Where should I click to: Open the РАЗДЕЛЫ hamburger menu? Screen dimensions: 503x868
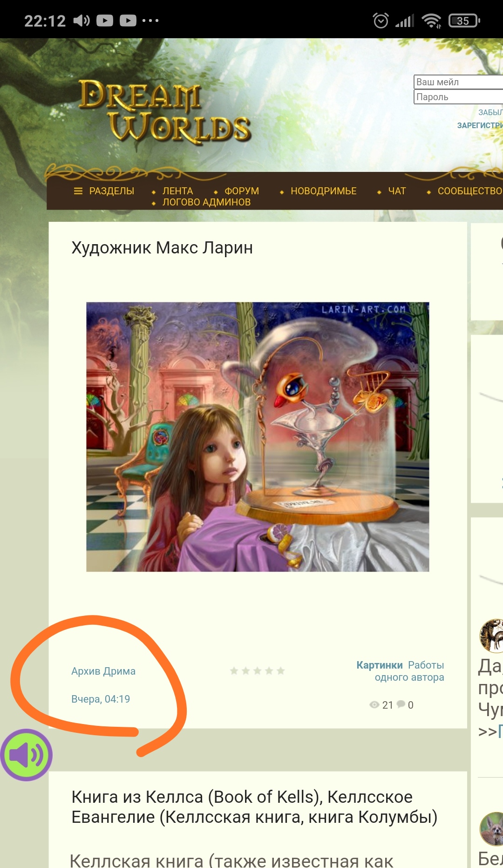tap(104, 191)
